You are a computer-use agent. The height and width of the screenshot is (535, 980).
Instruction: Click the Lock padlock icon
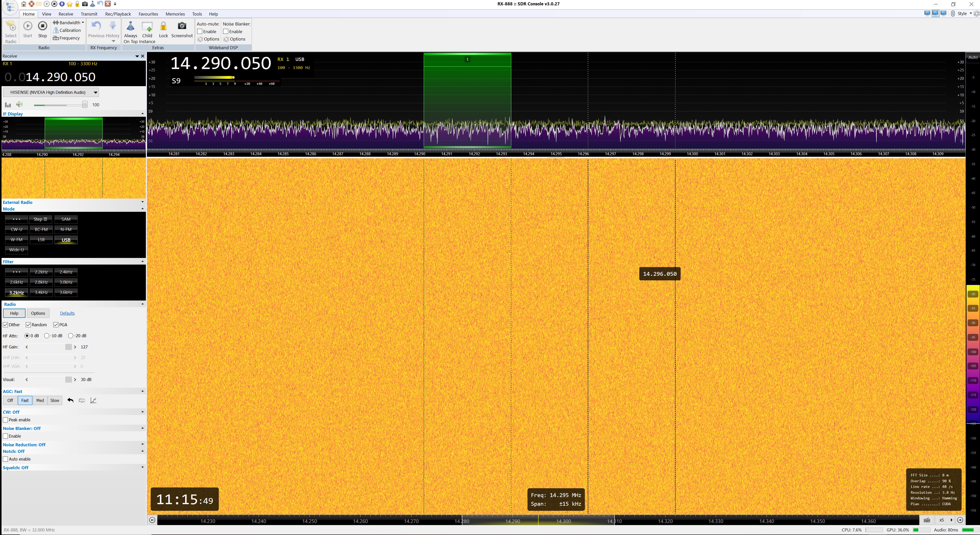click(163, 26)
